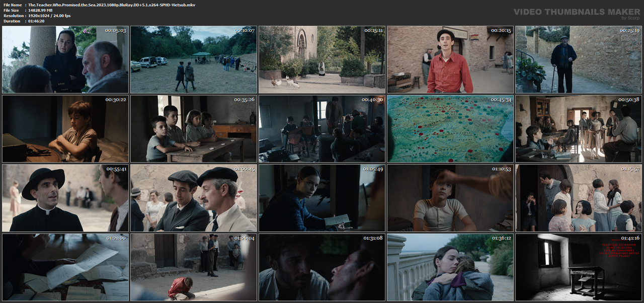Click the duration value 01:46:20
The image size is (644, 303).
(x=36, y=21)
